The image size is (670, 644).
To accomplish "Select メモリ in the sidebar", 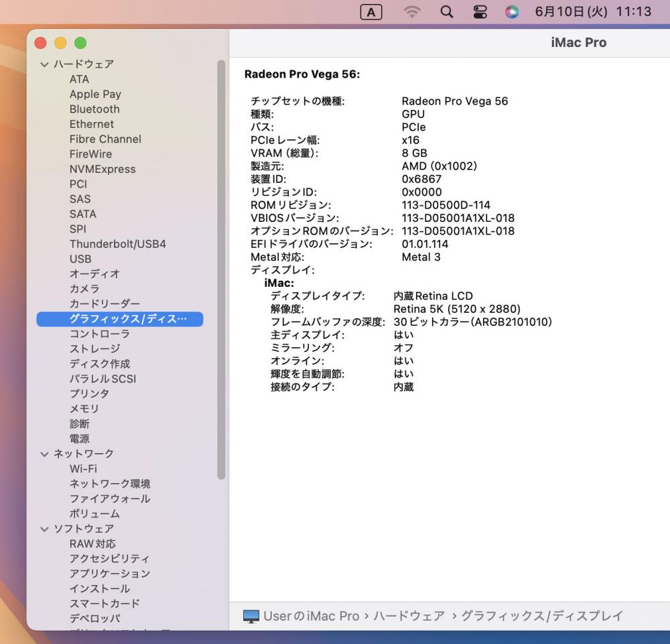I will point(84,409).
